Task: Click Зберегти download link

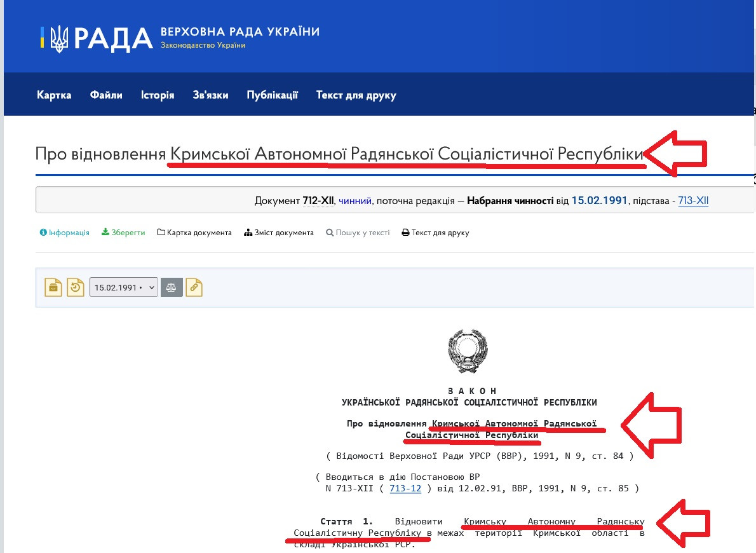Action: pos(123,233)
